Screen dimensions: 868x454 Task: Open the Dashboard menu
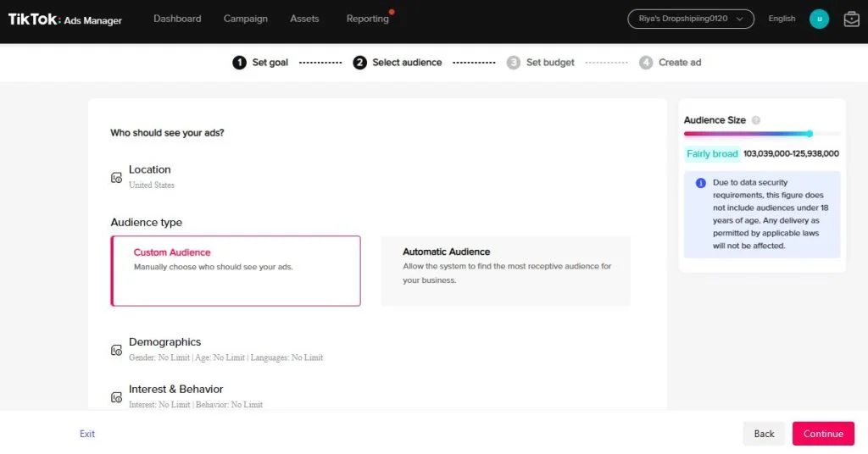[177, 19]
